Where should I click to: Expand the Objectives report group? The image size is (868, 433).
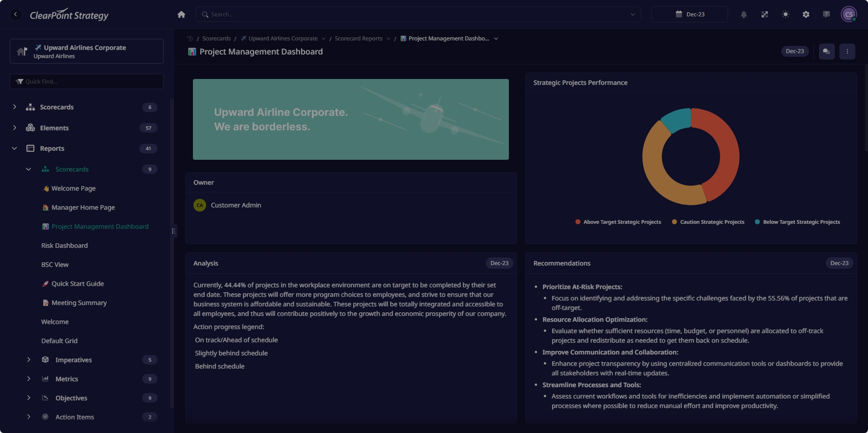tap(29, 398)
